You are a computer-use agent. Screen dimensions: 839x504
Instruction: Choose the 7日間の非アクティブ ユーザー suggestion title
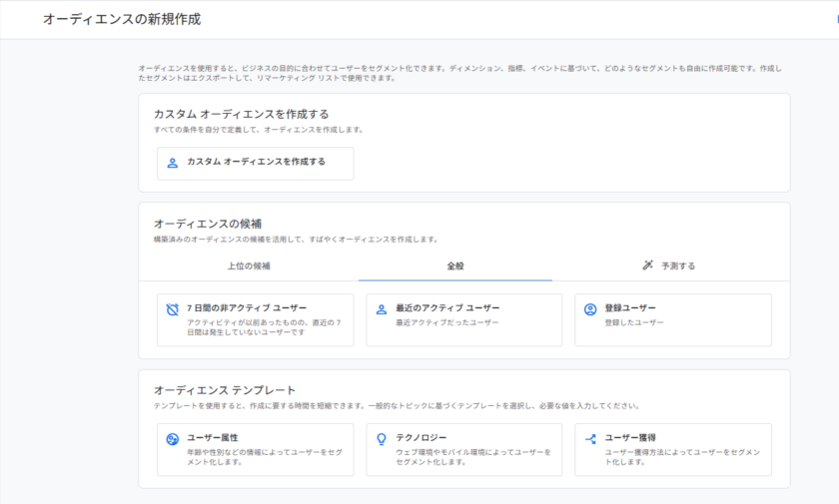click(247, 308)
